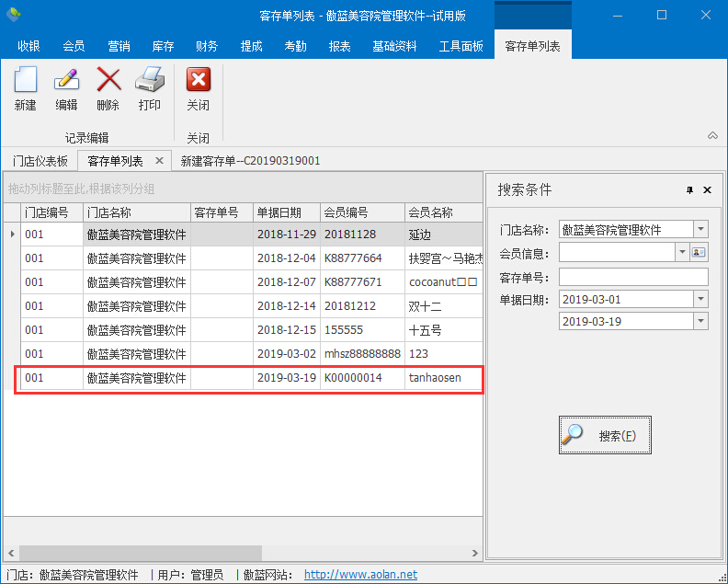This screenshot has height=584, width=728.
Task: Open the 会员信息 dropdown arrow
Action: (682, 252)
